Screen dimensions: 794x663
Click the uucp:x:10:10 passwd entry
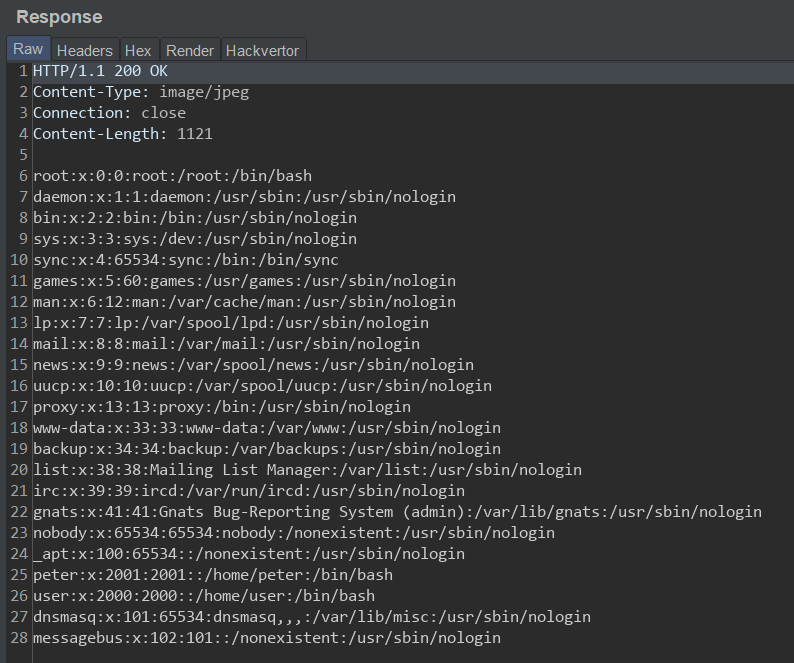click(262, 386)
